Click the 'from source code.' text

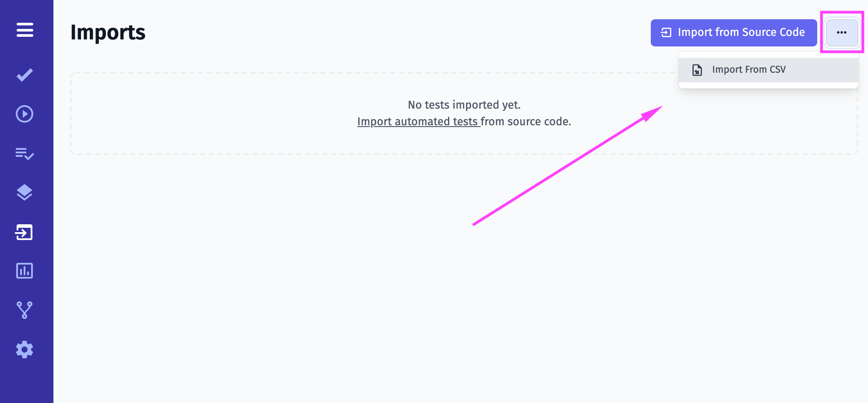click(526, 121)
